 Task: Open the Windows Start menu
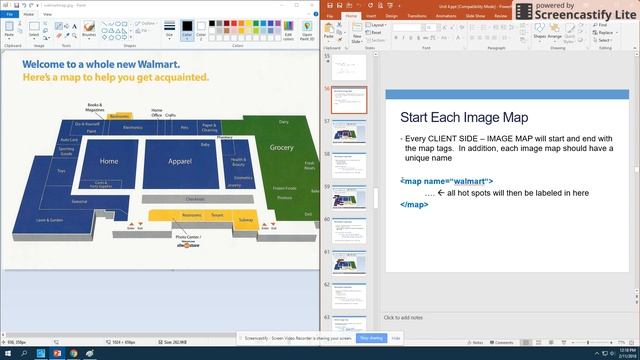coord(8,353)
